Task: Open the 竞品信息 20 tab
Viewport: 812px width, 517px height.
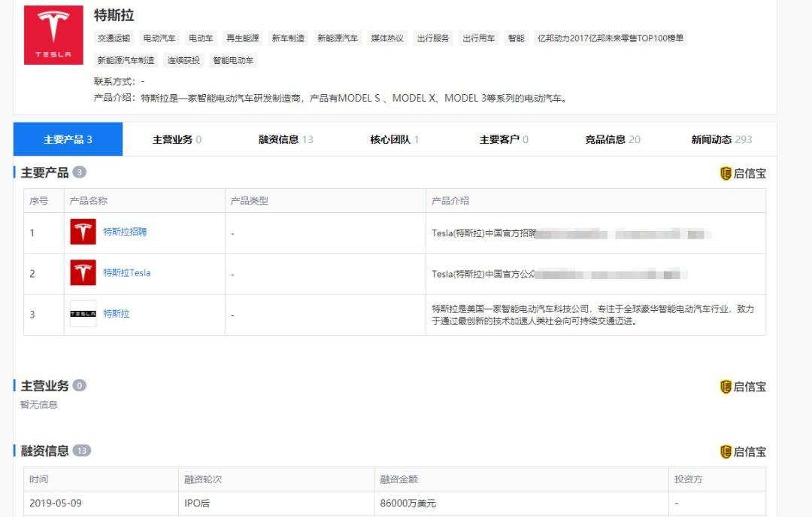Action: (x=613, y=139)
